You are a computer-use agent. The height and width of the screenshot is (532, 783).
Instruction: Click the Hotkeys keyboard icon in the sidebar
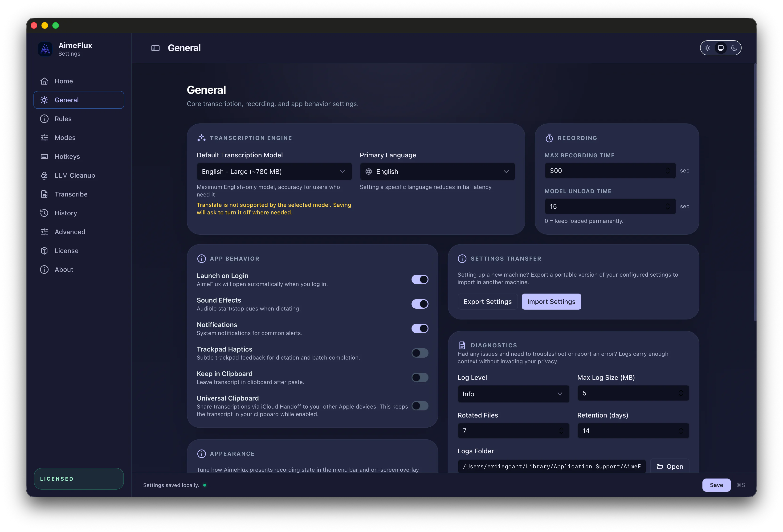[44, 157]
